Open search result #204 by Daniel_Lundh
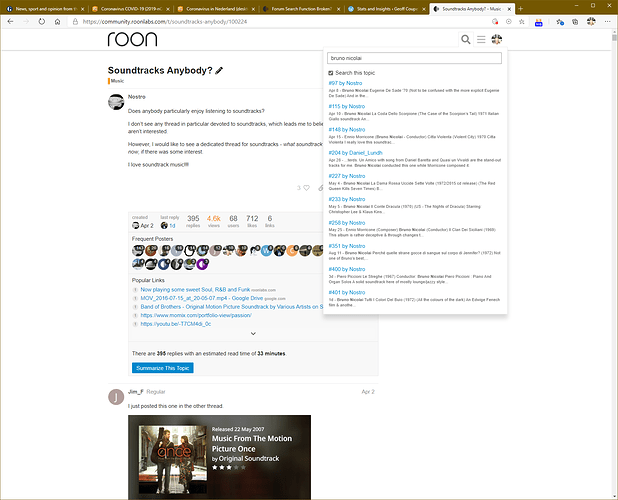Image resolution: width=618 pixels, height=500 pixels. 356,153
